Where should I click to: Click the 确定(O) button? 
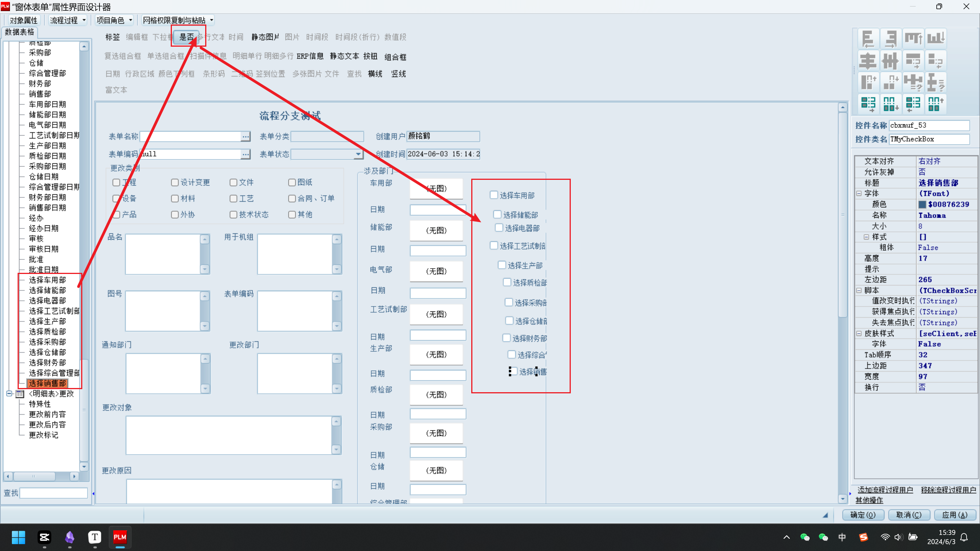tap(863, 515)
